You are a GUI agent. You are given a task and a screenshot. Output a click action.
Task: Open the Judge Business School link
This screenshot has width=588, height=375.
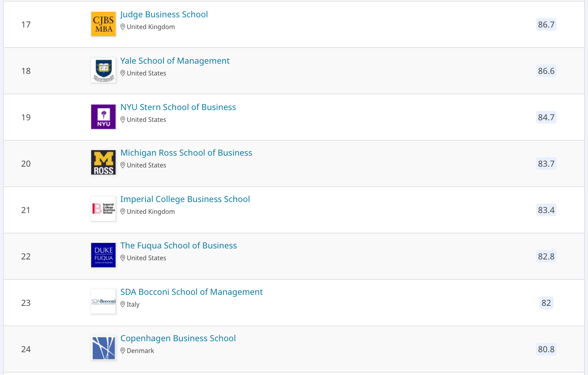(x=164, y=15)
